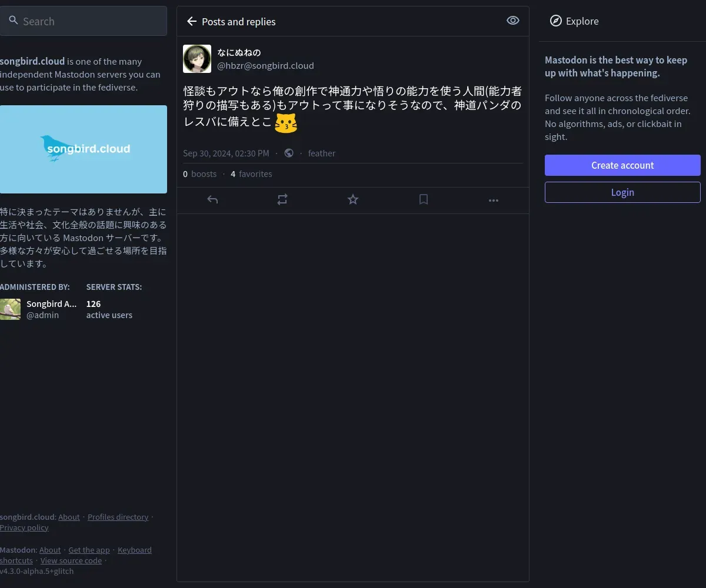Open the three-dots more menu on post

494,200
